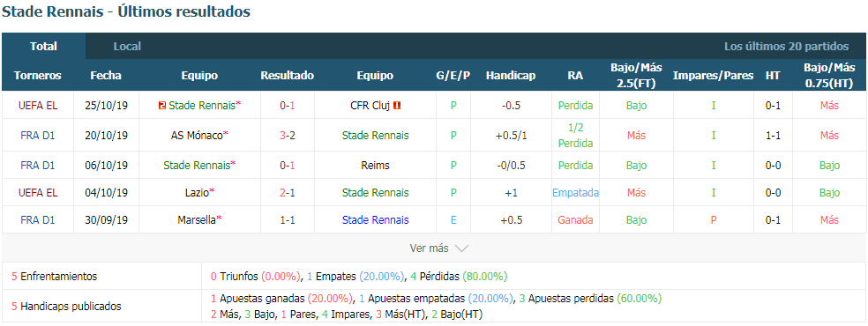868x326 pixels.
Task: Open the Los últimos 20 partidos selector
Action: coord(786,47)
